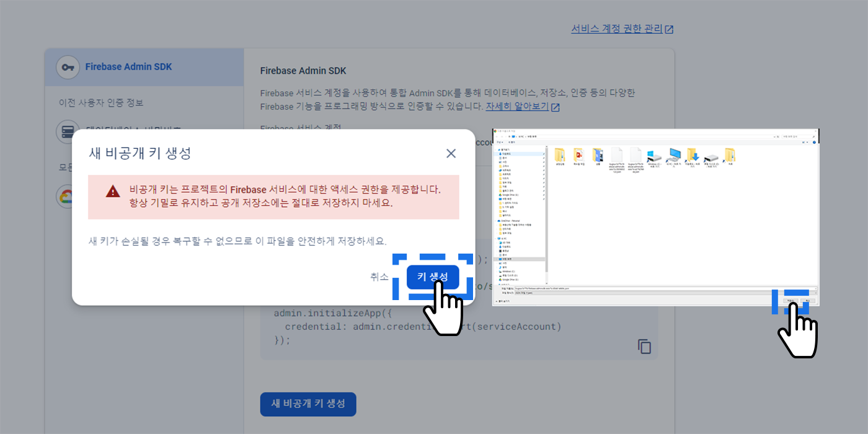Click the blue help icon in the file dialog
868x434 pixels.
click(814, 142)
